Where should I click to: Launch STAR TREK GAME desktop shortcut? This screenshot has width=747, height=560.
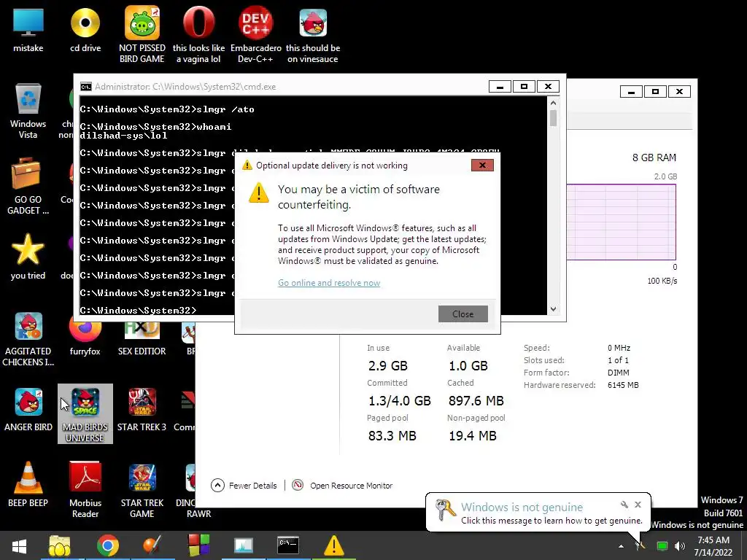142,491
